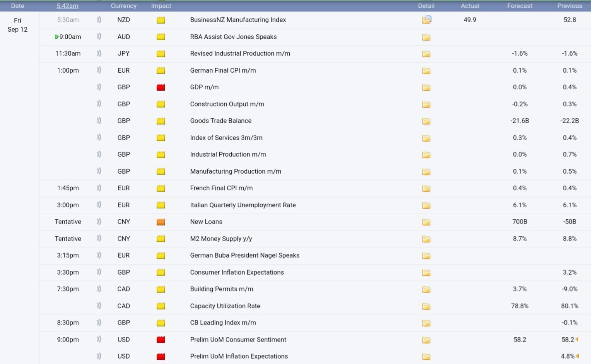
Task: Click yellow impact icon for Consumer Inflation Expectations
Action: point(161,272)
